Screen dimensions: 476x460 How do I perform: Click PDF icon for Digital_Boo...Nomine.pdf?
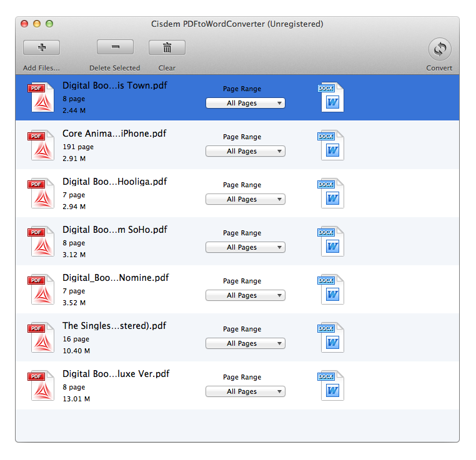click(x=41, y=289)
